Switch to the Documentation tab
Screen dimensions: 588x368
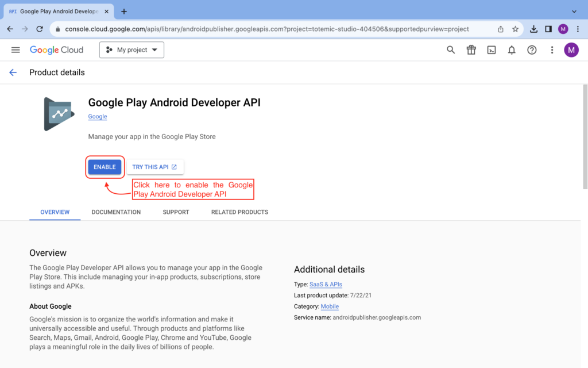click(116, 212)
